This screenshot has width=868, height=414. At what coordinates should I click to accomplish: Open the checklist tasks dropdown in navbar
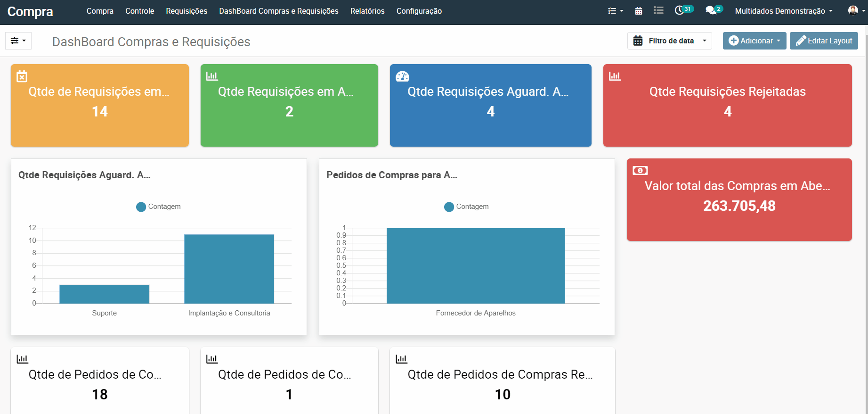pos(615,11)
